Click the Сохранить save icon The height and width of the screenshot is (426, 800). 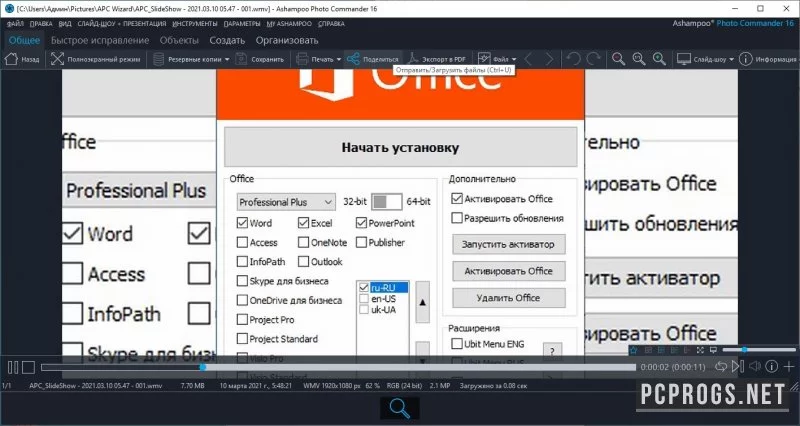point(241,59)
